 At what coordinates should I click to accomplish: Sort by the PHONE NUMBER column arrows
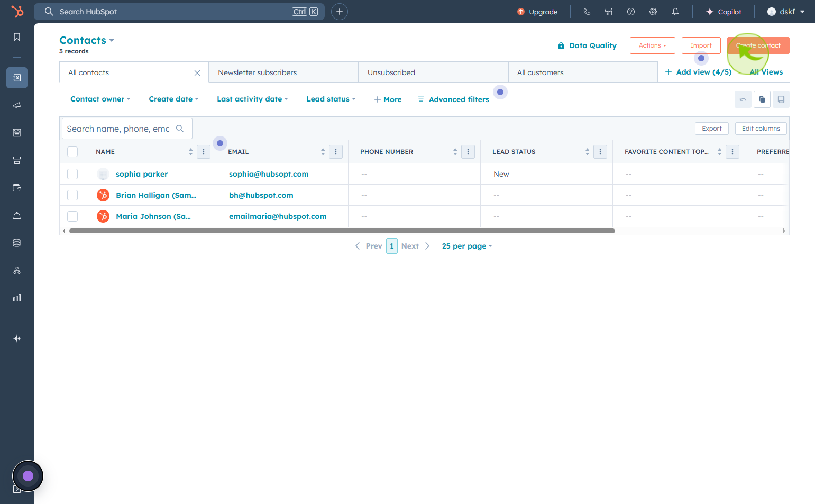pyautogui.click(x=455, y=152)
